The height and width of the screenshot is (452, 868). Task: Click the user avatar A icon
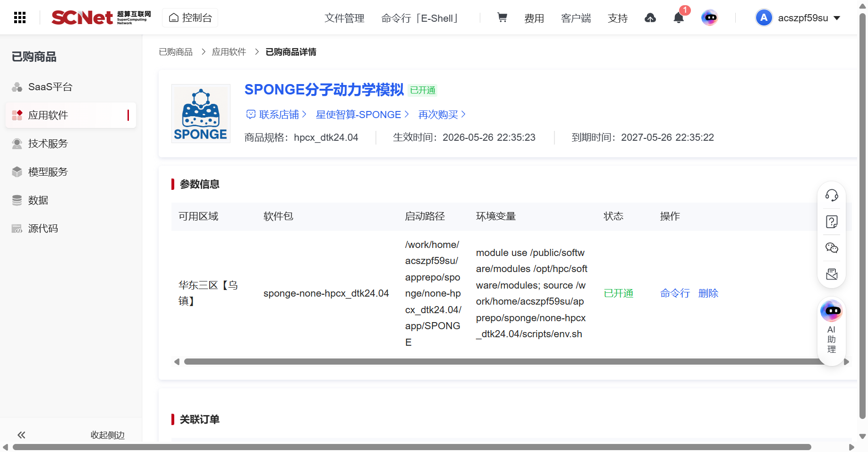[x=764, y=18]
